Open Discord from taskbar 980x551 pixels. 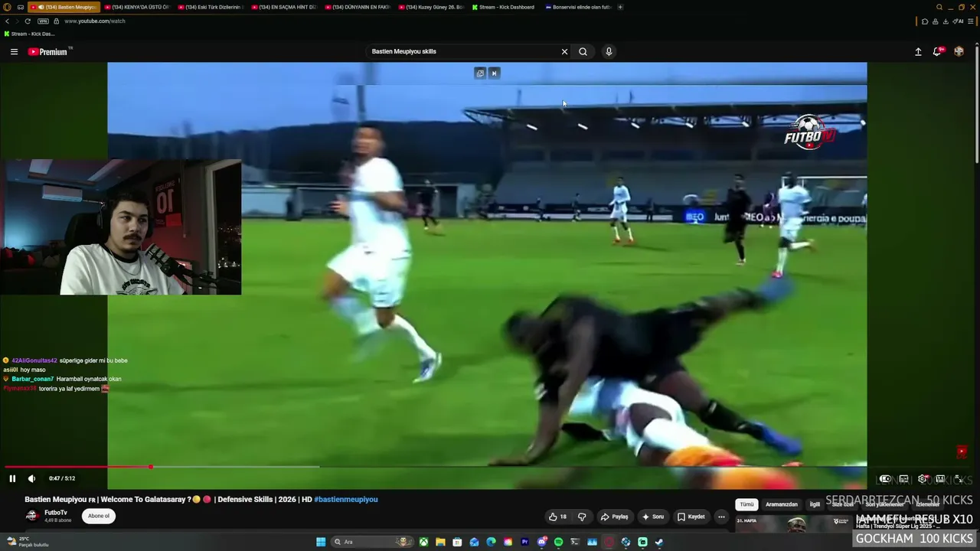click(x=541, y=542)
